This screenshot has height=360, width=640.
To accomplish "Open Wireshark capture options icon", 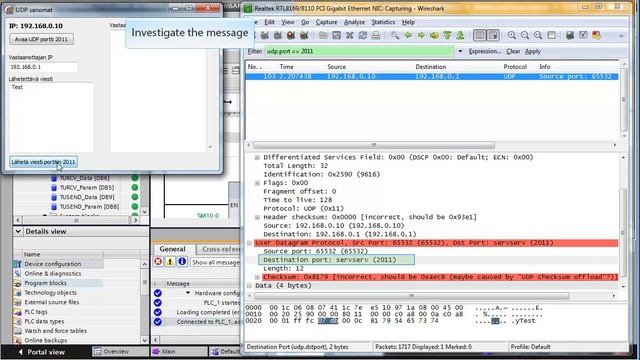I will (x=265, y=36).
